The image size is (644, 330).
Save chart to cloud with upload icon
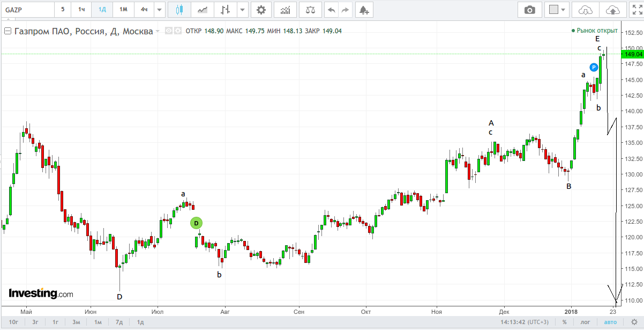[x=612, y=10]
